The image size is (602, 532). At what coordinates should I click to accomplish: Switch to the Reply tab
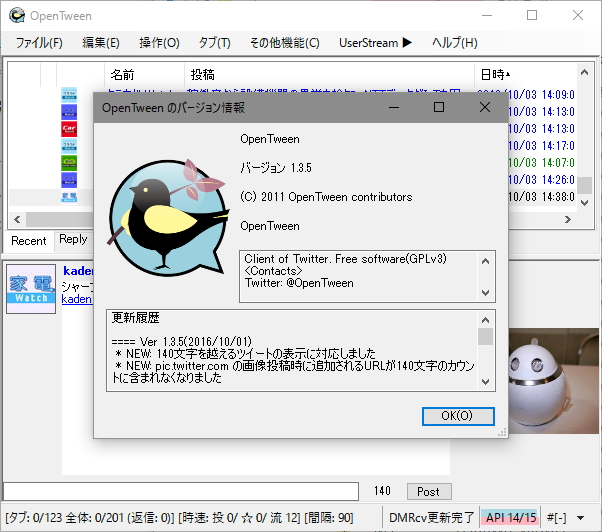click(x=73, y=240)
